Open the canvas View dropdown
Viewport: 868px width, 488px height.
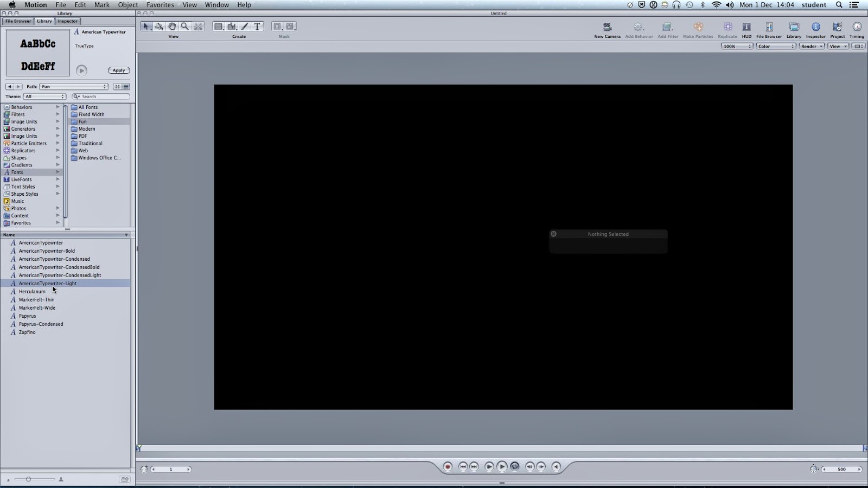pos(838,46)
